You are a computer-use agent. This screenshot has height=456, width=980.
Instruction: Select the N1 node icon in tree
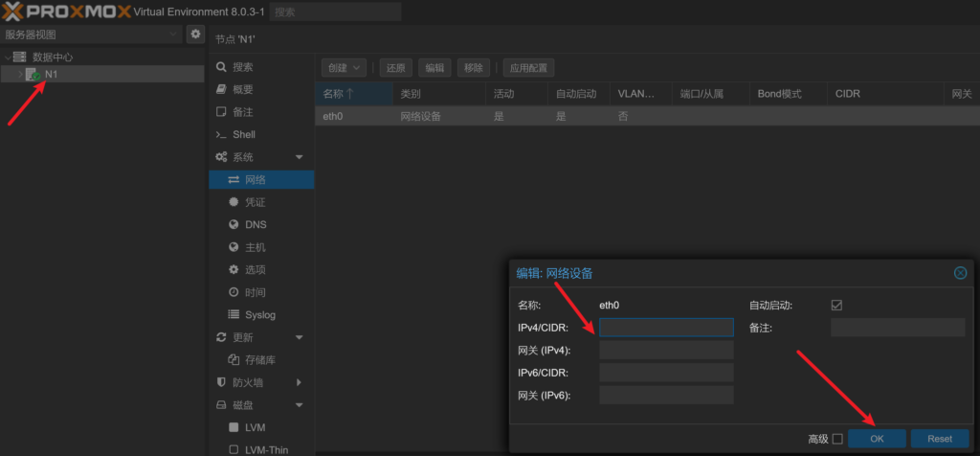point(33,74)
